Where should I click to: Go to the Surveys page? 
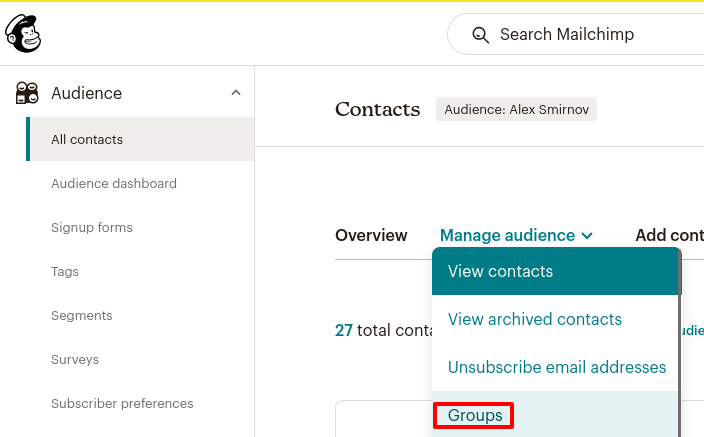pyautogui.click(x=75, y=359)
